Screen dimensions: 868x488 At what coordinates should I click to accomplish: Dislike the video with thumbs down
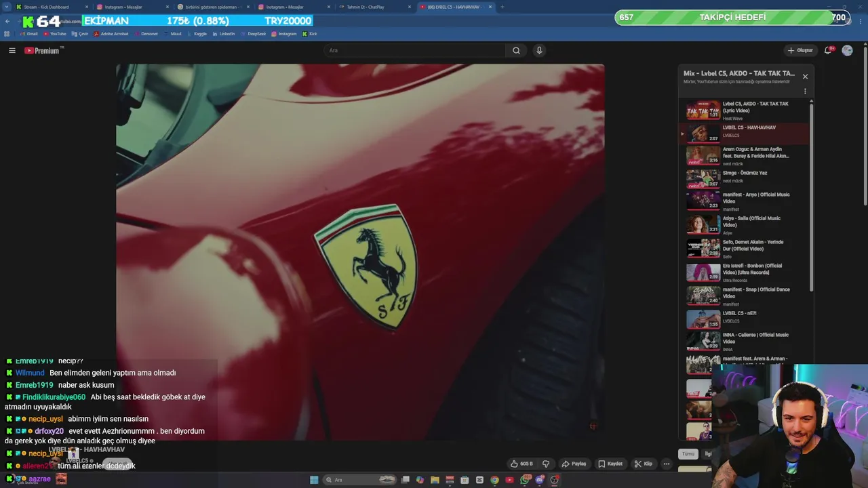(546, 464)
